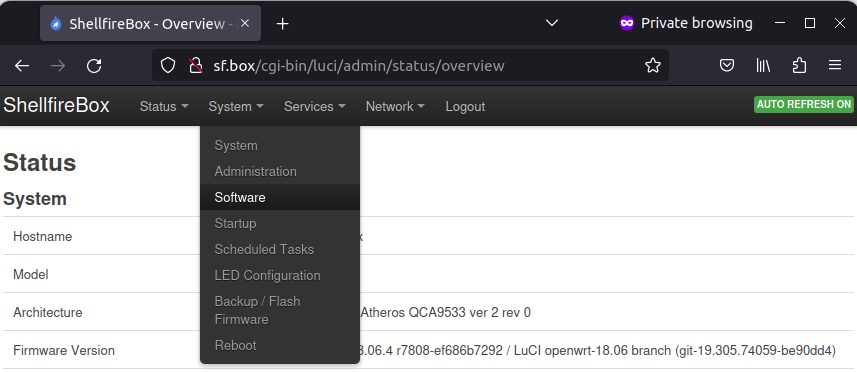Open the list all tabs chevron

[x=552, y=23]
